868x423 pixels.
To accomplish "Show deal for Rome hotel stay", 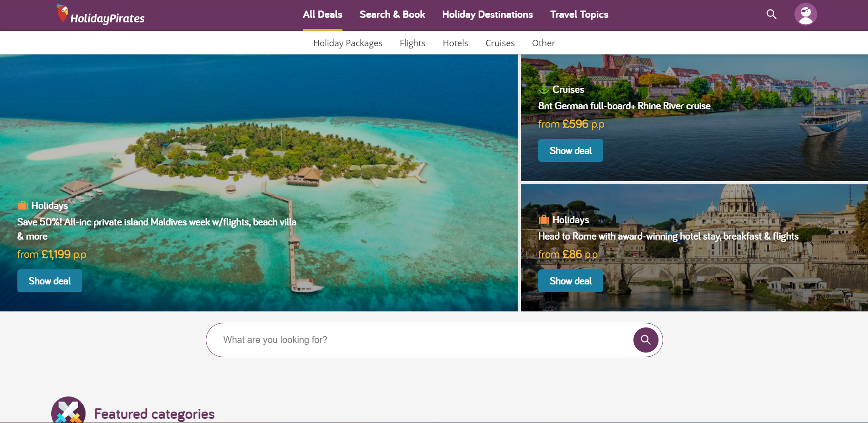I will click(571, 281).
